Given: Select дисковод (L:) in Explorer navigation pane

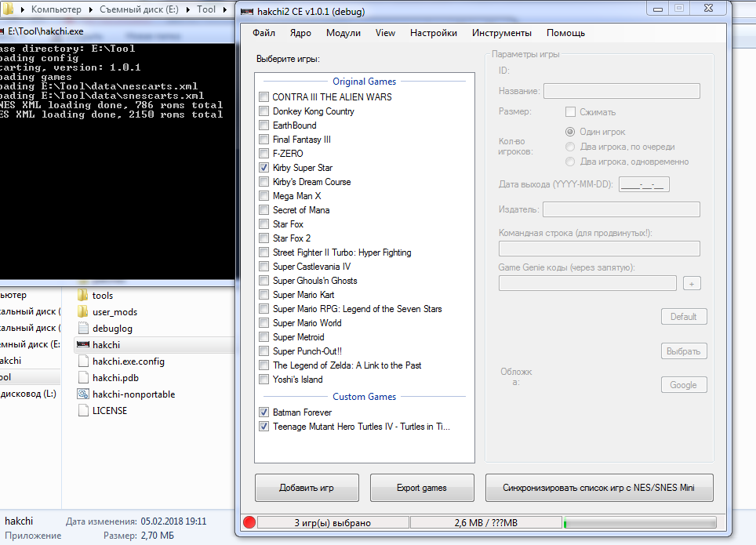Looking at the screenshot, I should (x=28, y=394).
